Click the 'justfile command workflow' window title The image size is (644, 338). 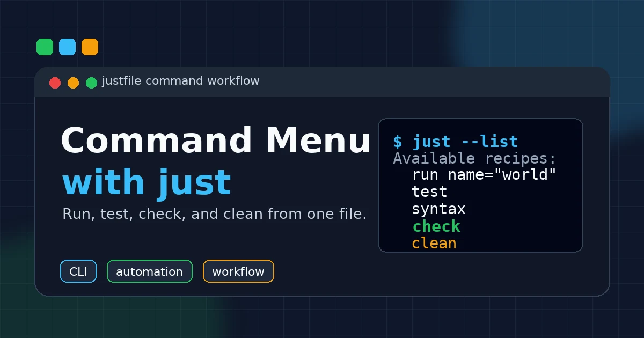pos(180,81)
